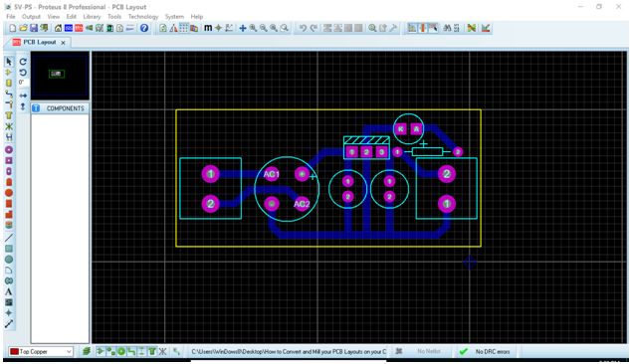Choose the Track Mode routing tool
The width and height of the screenshot is (630, 364).
[x=9, y=93]
